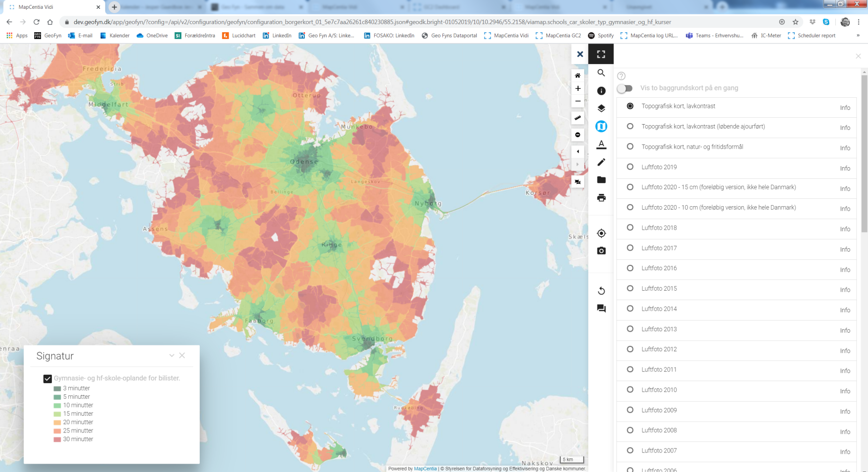This screenshot has height=472, width=868.
Task: Switch to the MapCentia Vidi browser tab
Action: pyautogui.click(x=53, y=7)
